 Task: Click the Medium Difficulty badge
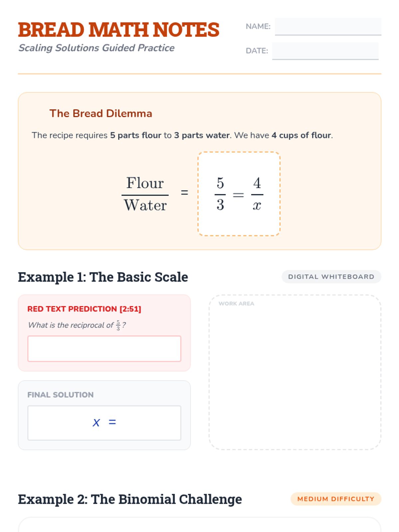[x=335, y=499]
